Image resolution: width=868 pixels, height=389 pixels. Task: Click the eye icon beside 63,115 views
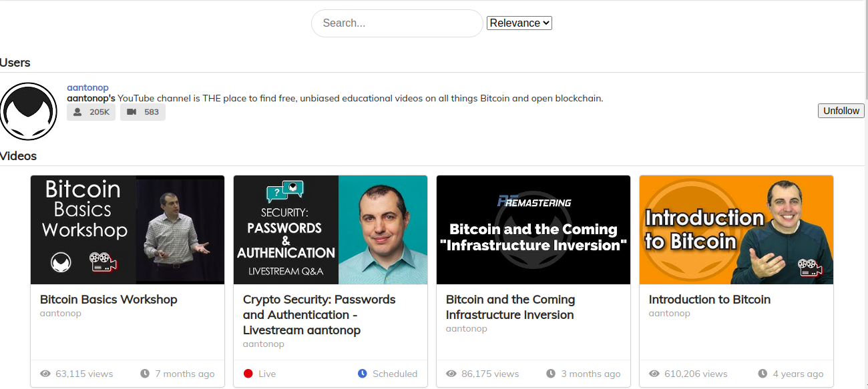[x=45, y=374]
